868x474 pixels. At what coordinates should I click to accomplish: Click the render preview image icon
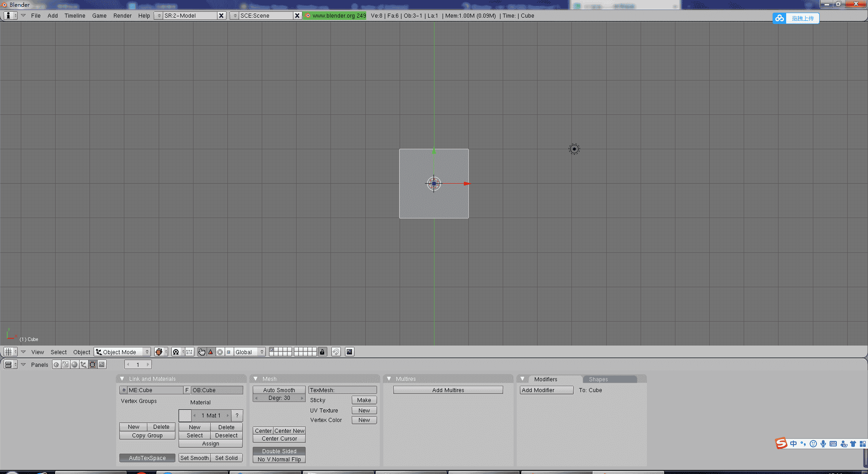[349, 352]
